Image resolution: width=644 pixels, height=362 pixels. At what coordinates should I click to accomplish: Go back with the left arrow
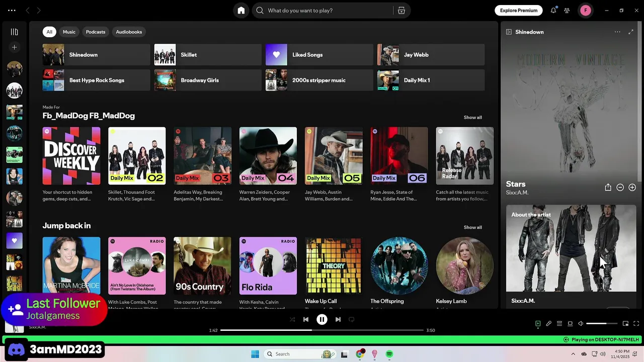point(28,11)
